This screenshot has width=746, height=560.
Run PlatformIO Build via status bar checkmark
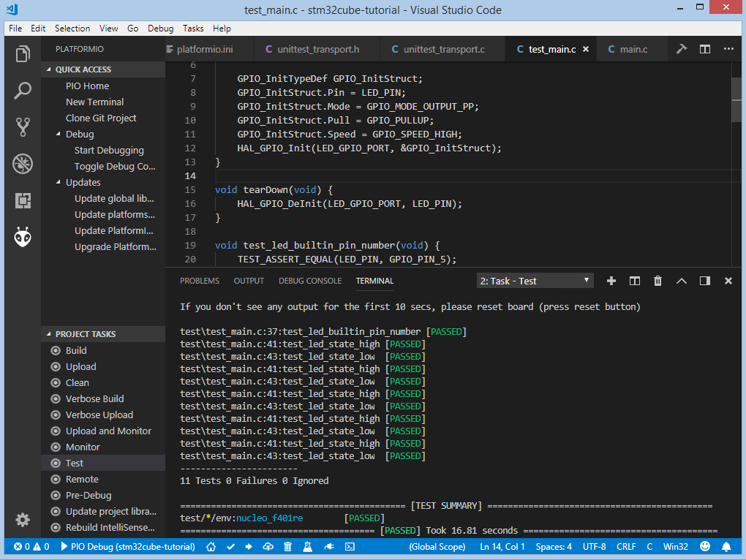click(230, 546)
